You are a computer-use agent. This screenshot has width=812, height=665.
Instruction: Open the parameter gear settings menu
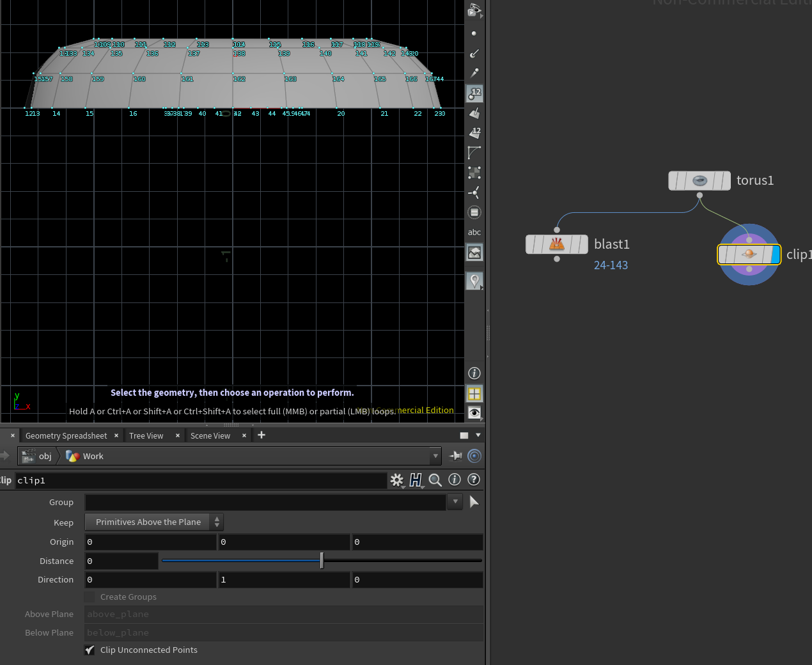click(x=397, y=480)
